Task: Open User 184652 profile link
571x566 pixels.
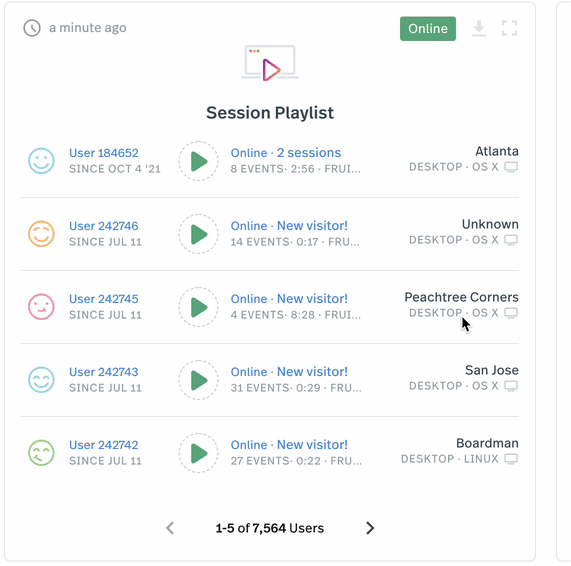Action: [104, 153]
